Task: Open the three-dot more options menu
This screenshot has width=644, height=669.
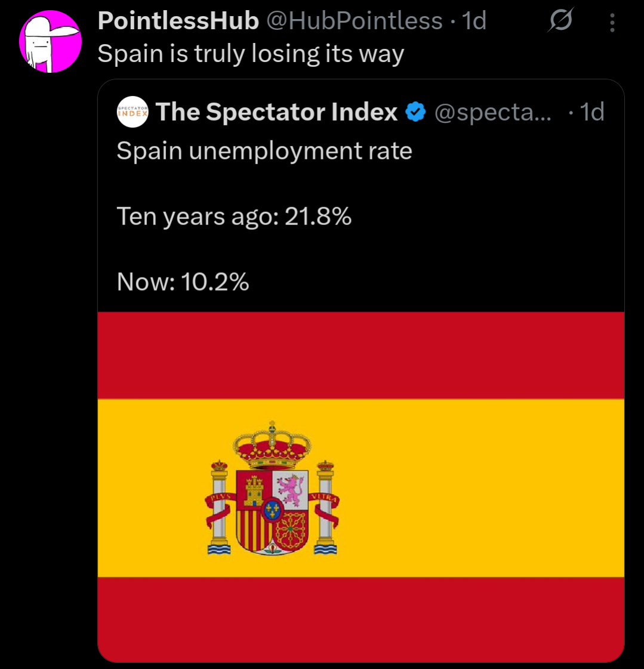Action: tap(612, 23)
